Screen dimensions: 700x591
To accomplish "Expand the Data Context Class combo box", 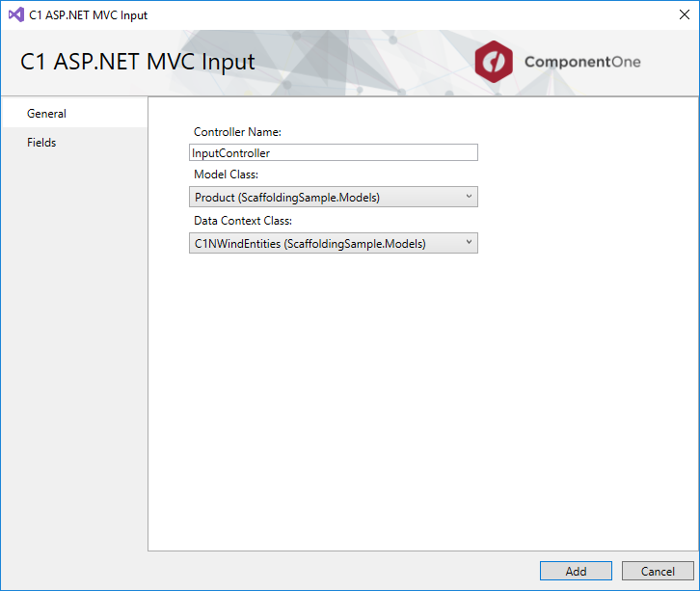I will click(x=333, y=244).
